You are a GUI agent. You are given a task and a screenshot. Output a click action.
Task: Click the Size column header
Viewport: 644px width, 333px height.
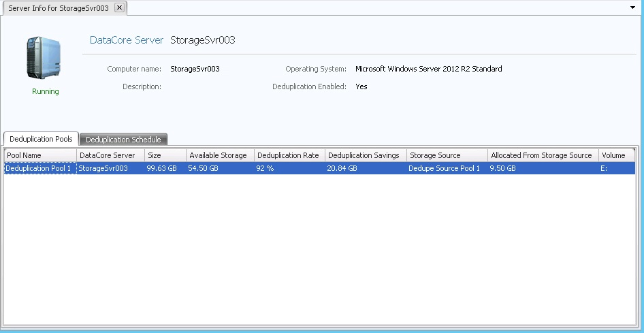click(x=165, y=155)
